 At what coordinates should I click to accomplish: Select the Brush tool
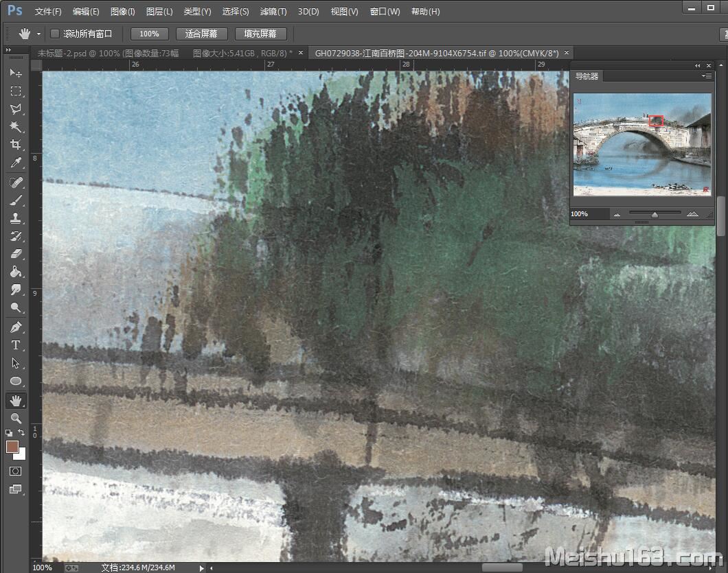[x=15, y=200]
